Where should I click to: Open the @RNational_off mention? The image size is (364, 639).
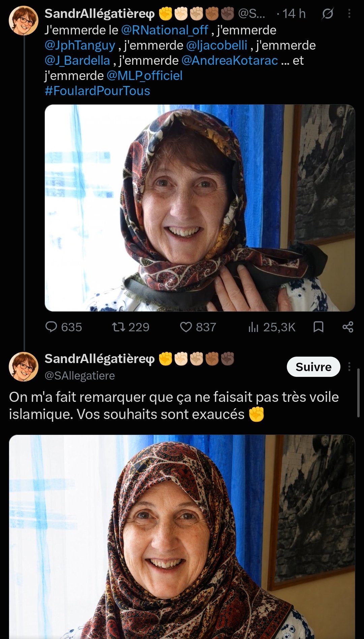point(164,30)
